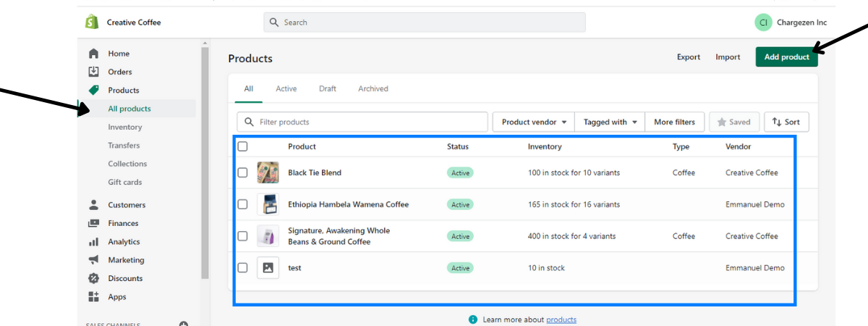Open the test product name
This screenshot has width=868, height=326.
click(x=294, y=268)
